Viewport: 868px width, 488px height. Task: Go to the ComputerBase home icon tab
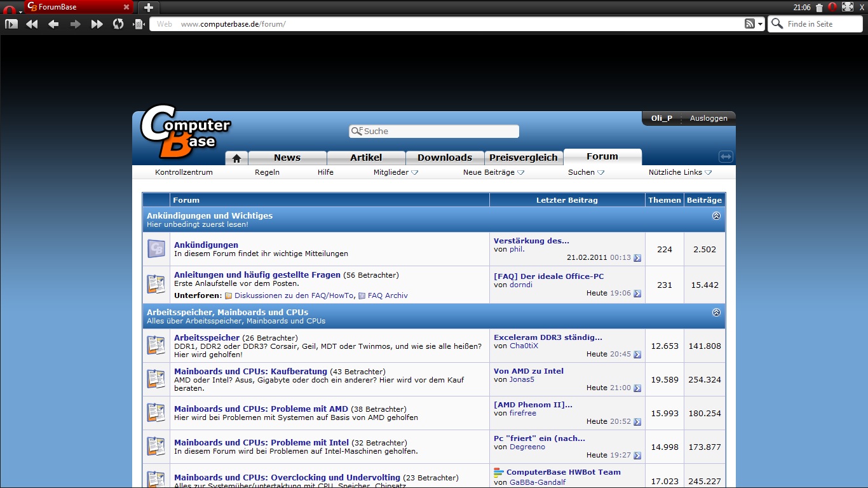tap(236, 158)
